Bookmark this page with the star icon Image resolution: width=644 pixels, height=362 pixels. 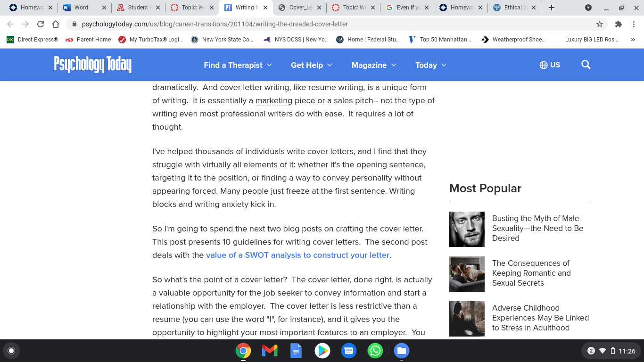click(600, 24)
